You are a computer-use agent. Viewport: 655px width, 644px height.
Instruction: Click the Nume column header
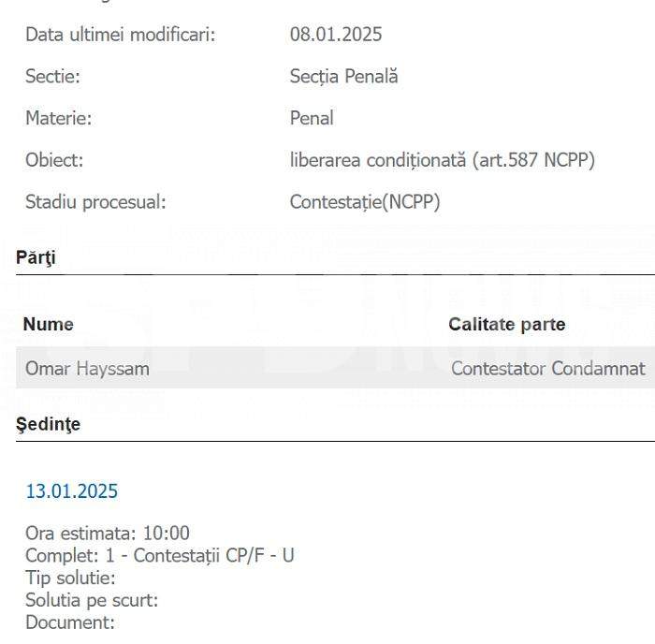pos(49,324)
